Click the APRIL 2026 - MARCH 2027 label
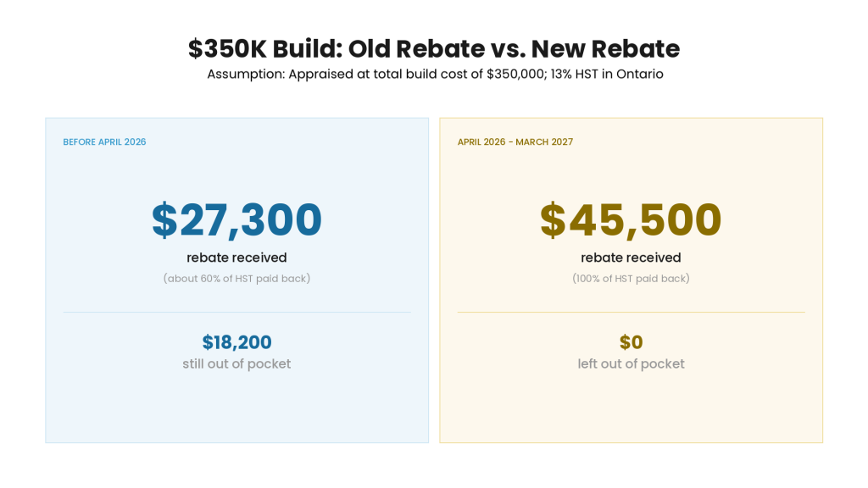 (x=515, y=141)
